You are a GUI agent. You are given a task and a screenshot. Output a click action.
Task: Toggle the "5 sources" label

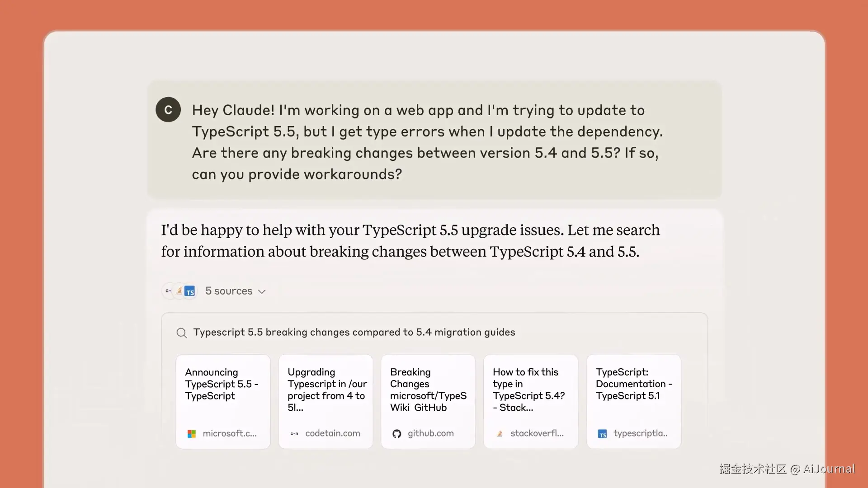pos(229,291)
